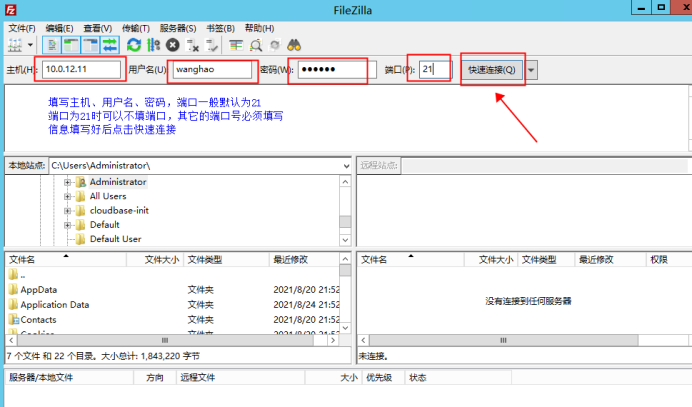Select the Default User folder

pyautogui.click(x=116, y=239)
